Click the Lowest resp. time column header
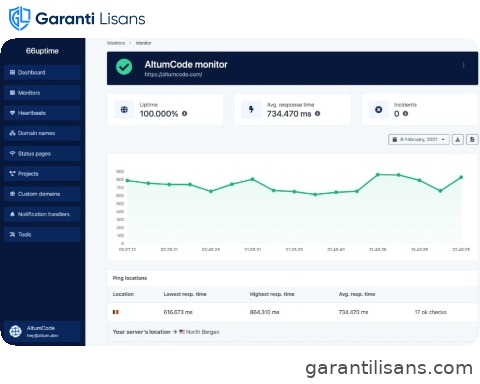480x384 pixels. click(185, 294)
